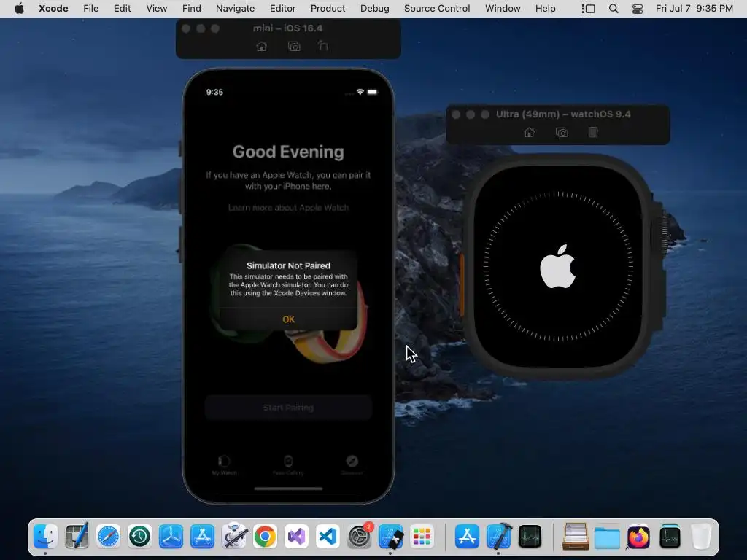
Task: Open the Help menu
Action: (x=545, y=8)
